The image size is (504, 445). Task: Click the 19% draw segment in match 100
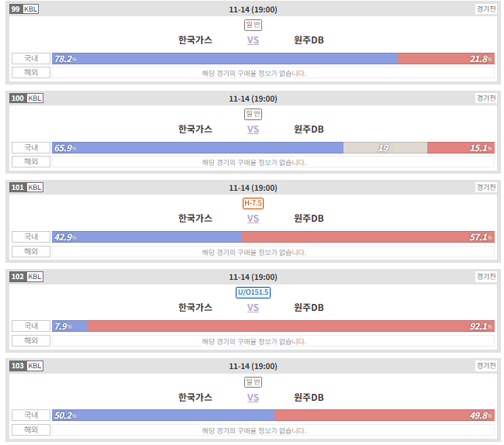point(385,148)
